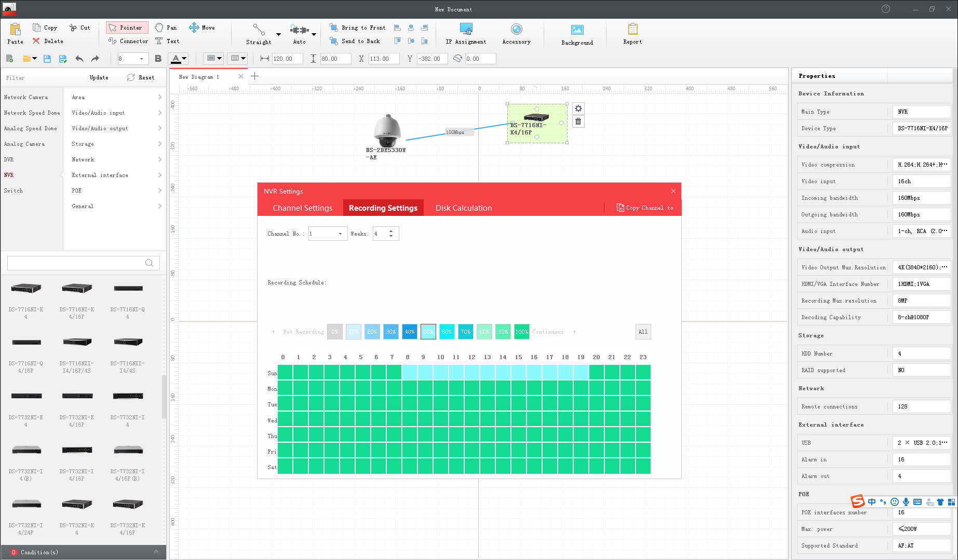Click the Cut scissors icon
Screen dimensions: 958x560
(x=73, y=28)
